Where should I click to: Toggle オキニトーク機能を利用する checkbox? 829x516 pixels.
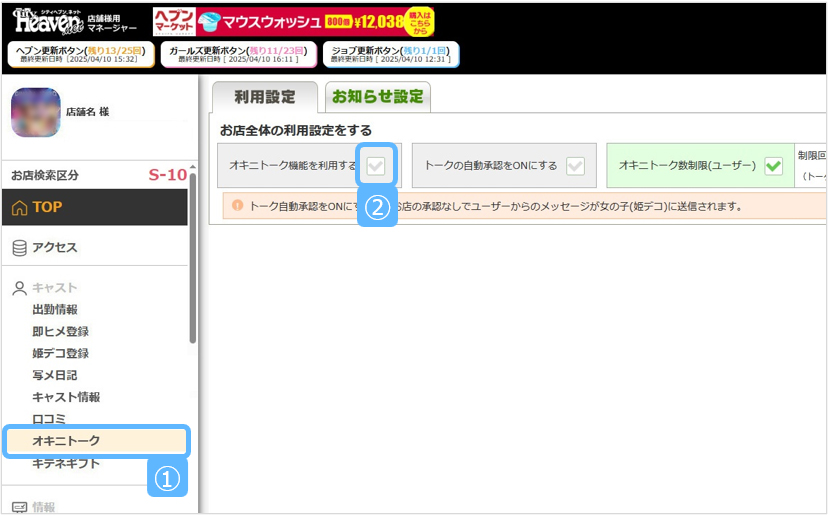tap(376, 166)
